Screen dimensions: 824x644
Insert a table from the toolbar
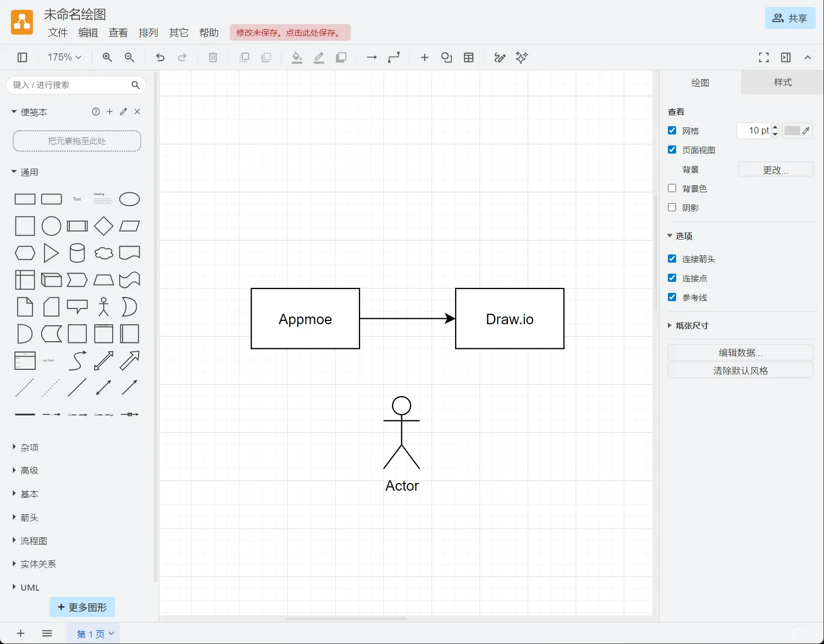[x=468, y=57]
